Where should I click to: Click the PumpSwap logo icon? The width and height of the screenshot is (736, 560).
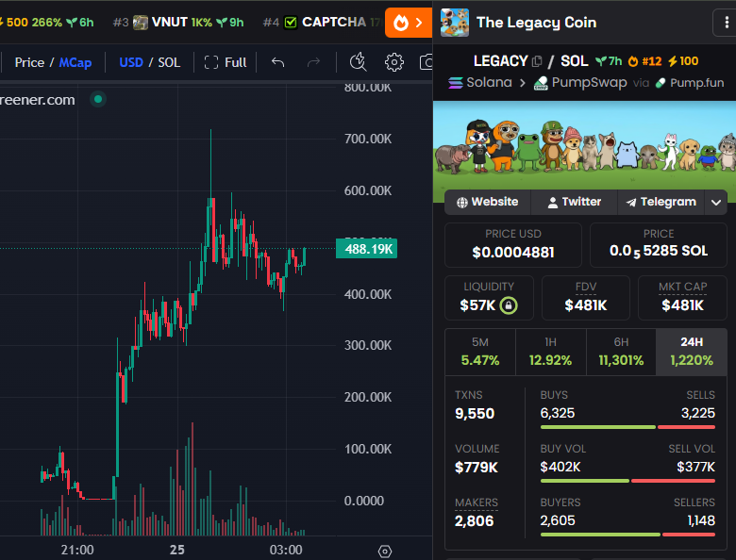(x=541, y=83)
